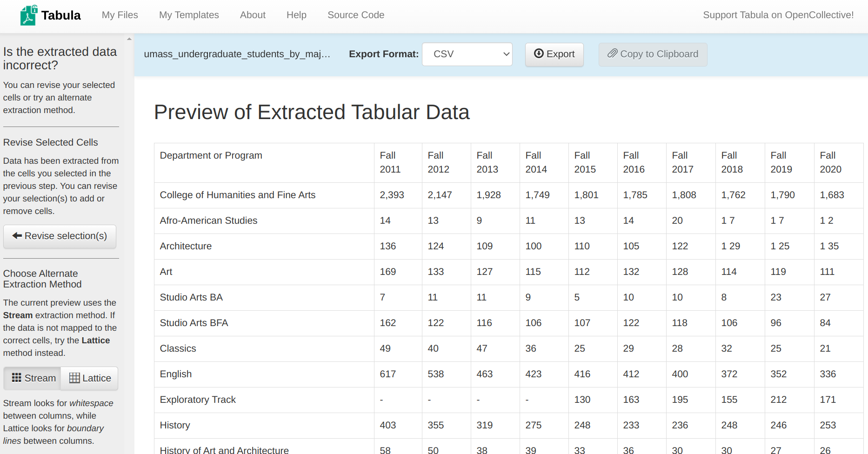868x454 pixels.
Task: Visit the Source Code link
Action: [356, 15]
